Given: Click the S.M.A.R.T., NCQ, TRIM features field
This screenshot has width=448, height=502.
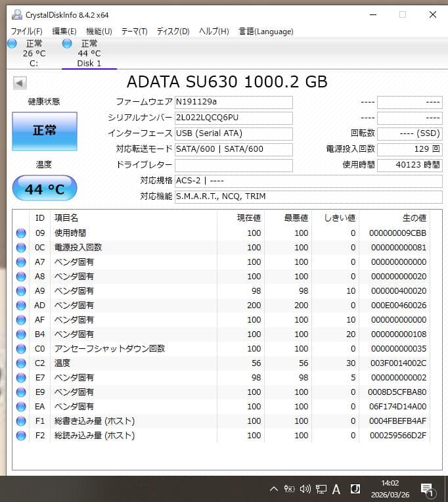Looking at the screenshot, I should (309, 197).
